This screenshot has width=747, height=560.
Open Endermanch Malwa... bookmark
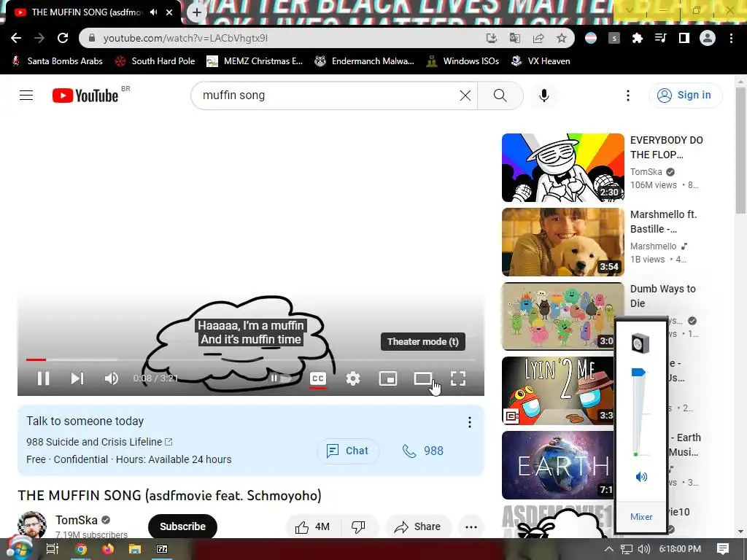pos(365,61)
